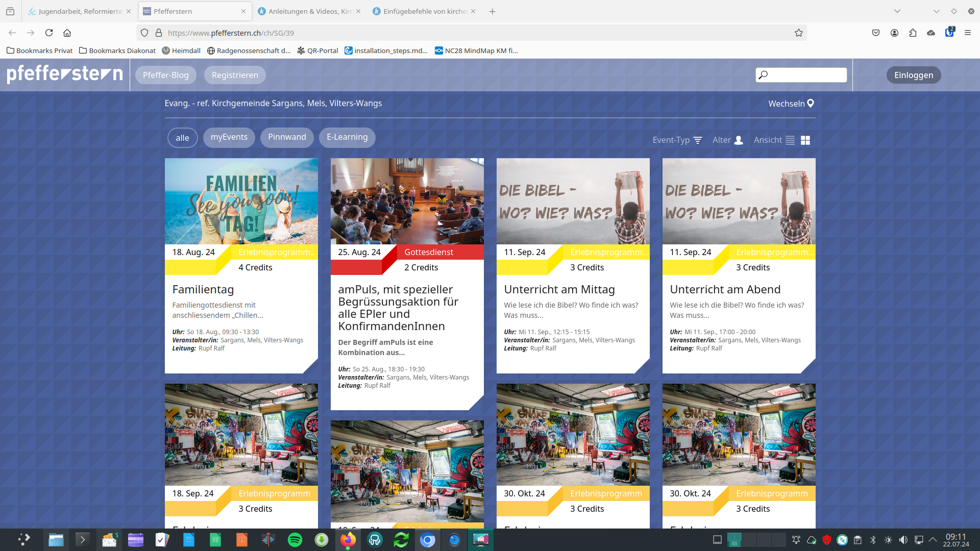Click the pfefferstern logo
Screen dimensions: 980x551
click(65, 74)
